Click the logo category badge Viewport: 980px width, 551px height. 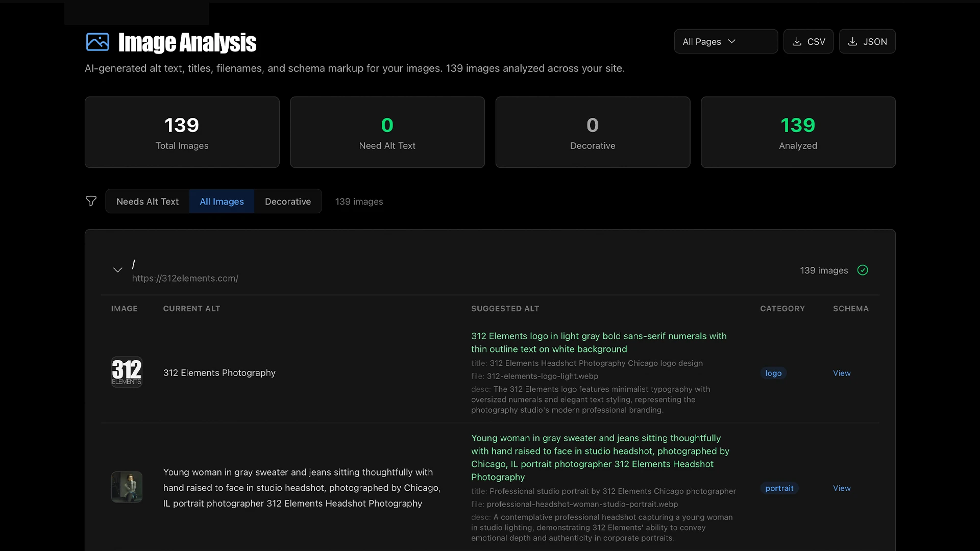tap(773, 373)
